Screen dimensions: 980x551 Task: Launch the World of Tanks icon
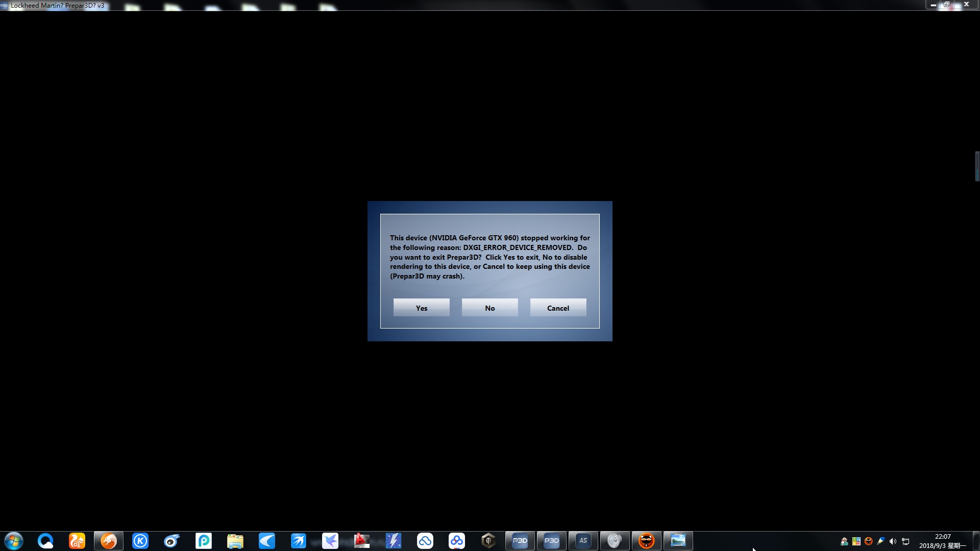(x=488, y=541)
